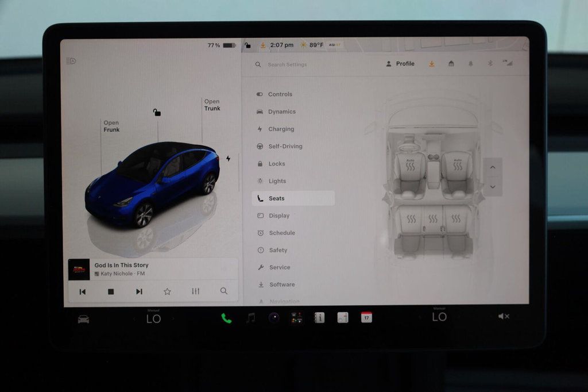This screenshot has height=392, width=588.
Task: Tap the blue Model Y car image
Action: 153,185
